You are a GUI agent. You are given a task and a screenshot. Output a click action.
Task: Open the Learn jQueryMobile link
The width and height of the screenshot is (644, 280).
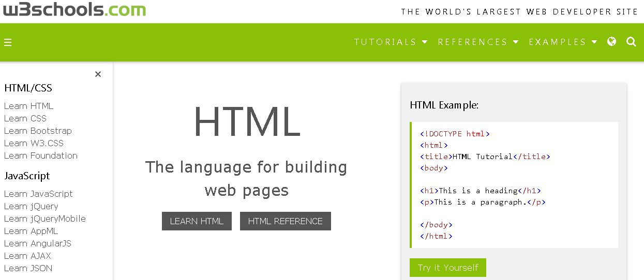click(45, 219)
